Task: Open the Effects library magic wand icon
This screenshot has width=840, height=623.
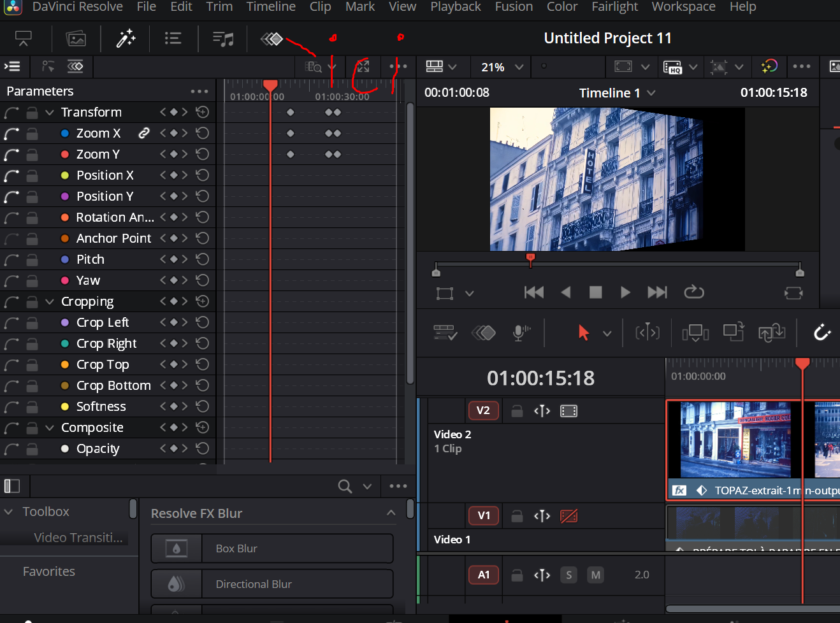Action: tap(126, 39)
